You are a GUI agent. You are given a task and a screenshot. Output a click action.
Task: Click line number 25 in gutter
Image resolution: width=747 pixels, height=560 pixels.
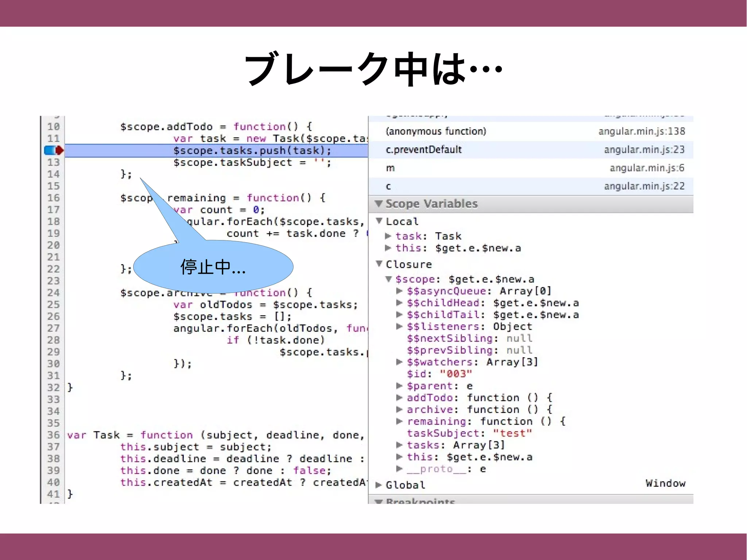pyautogui.click(x=53, y=305)
